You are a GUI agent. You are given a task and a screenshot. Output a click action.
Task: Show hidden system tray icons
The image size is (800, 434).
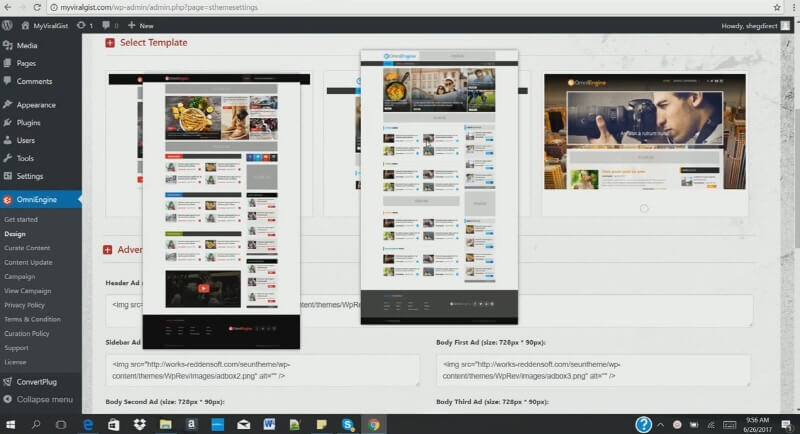tap(660, 425)
